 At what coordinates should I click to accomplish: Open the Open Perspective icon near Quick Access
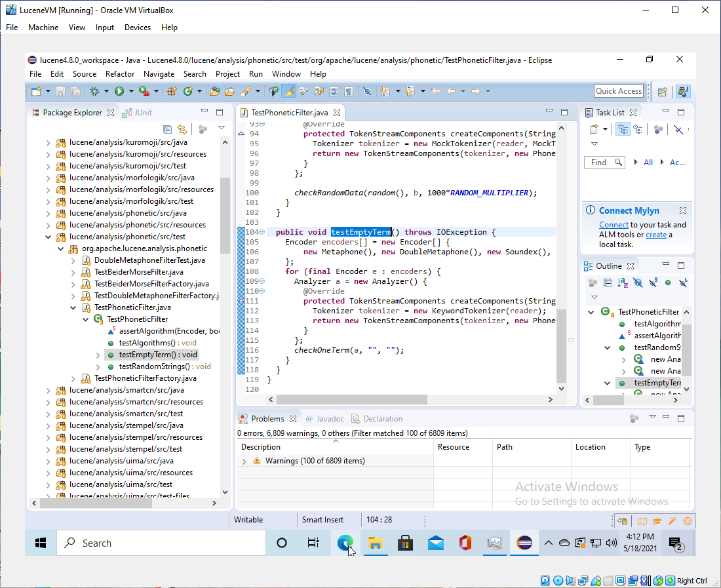[x=663, y=91]
